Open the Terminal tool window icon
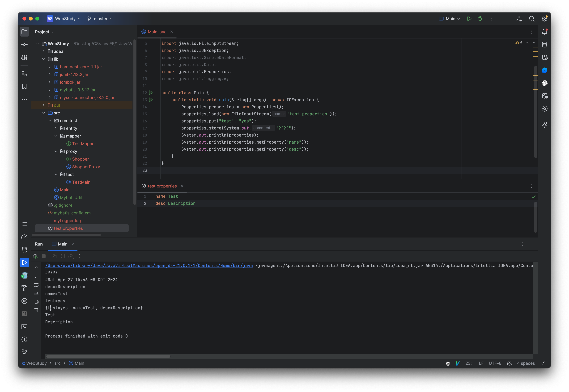The width and height of the screenshot is (569, 392). tap(24, 326)
